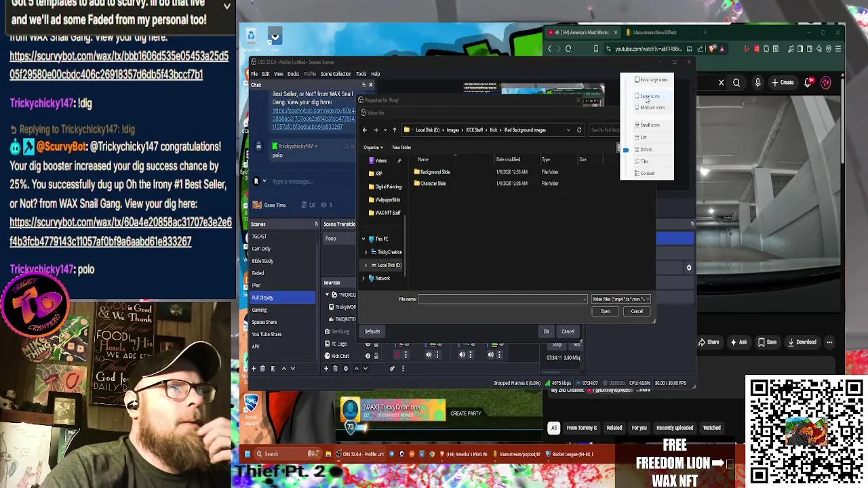Select the List view option
This screenshot has height=488, width=868.
(641, 138)
